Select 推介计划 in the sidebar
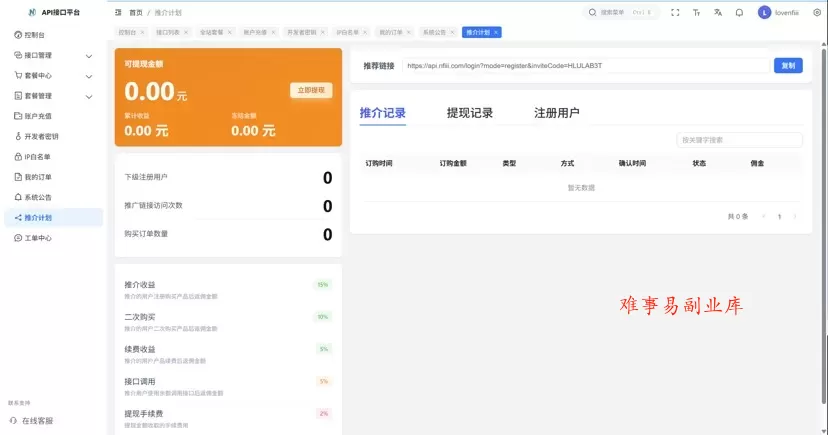 pyautogui.click(x=53, y=218)
